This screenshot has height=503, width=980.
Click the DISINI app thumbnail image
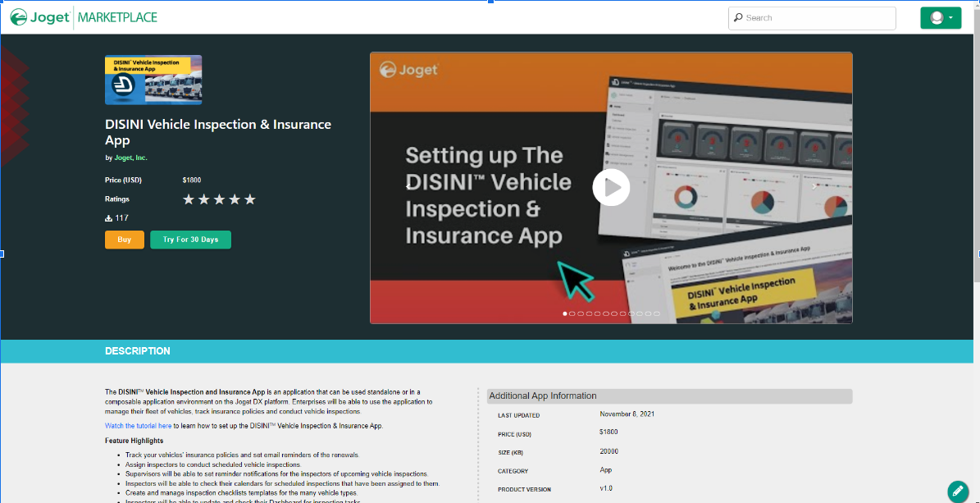(x=153, y=80)
